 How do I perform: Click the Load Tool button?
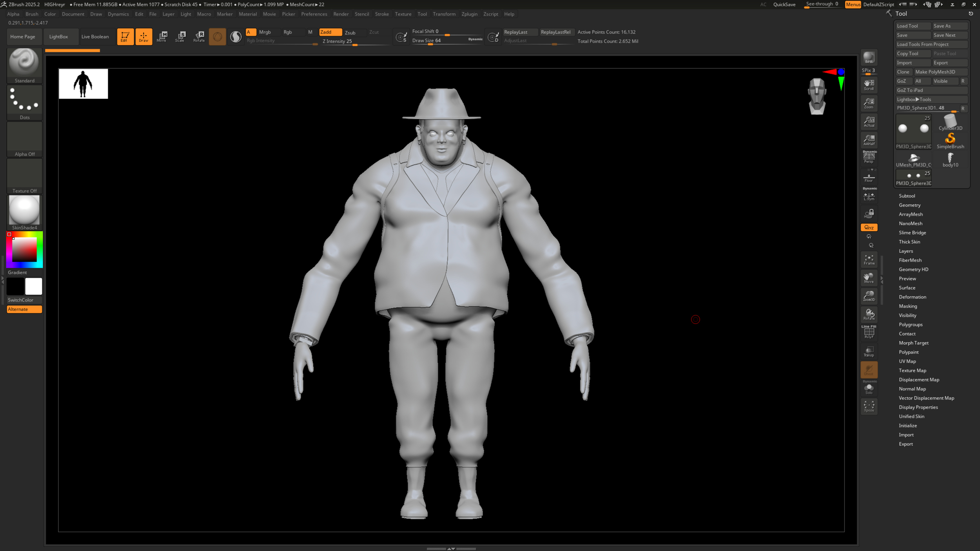click(912, 26)
